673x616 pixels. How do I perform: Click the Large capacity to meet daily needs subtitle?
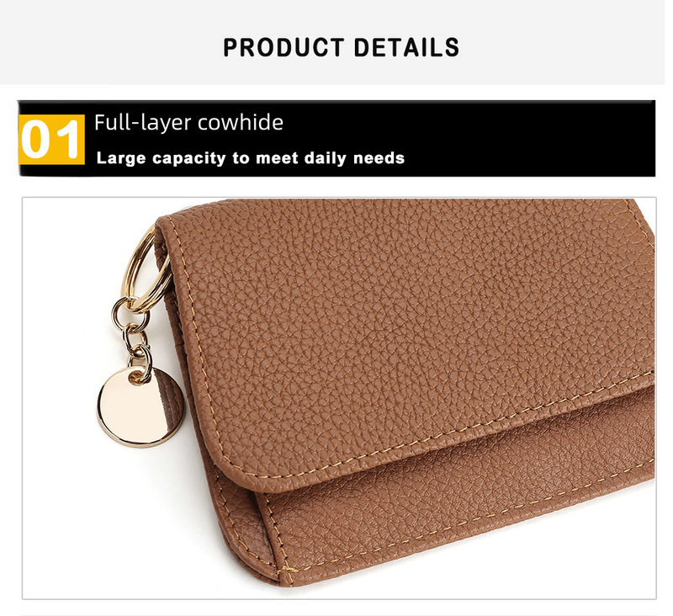(x=250, y=158)
